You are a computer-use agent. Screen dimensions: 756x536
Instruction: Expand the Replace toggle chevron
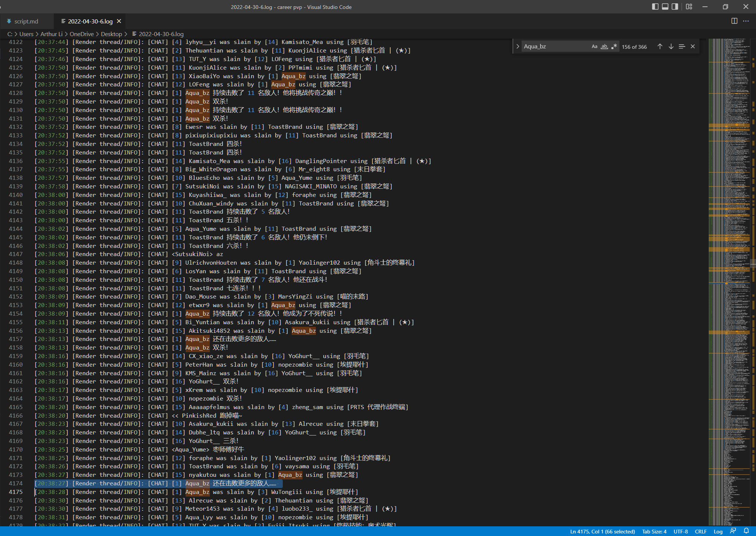(x=518, y=47)
